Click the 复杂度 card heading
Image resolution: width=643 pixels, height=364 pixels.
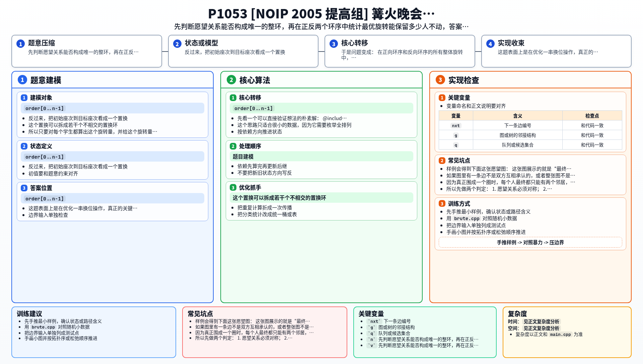[x=517, y=314]
